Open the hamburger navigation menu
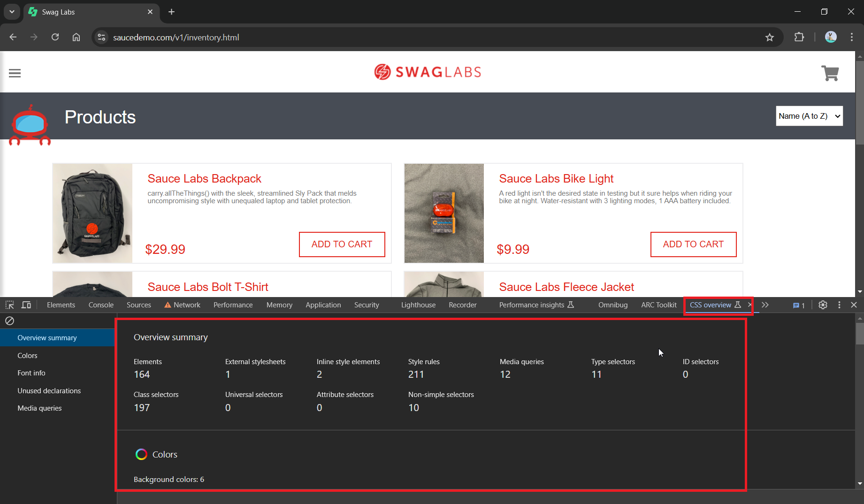 point(15,73)
